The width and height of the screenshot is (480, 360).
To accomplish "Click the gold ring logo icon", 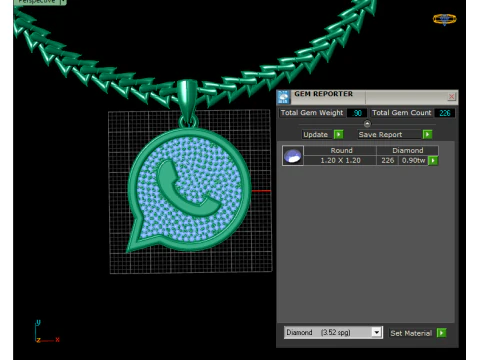I will tap(444, 19).
